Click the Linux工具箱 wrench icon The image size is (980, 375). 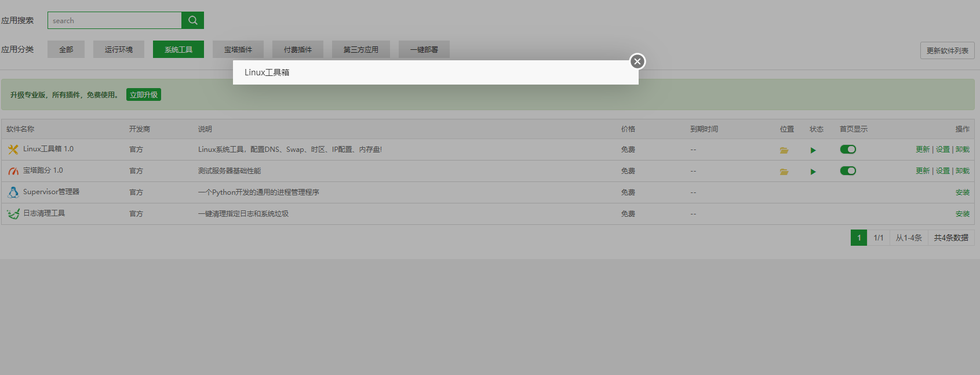pyautogui.click(x=13, y=150)
